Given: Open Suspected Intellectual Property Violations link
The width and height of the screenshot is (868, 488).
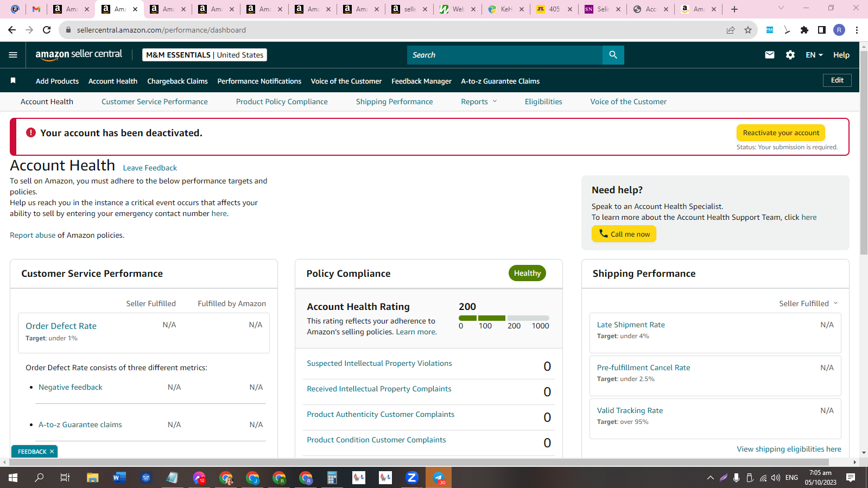Looking at the screenshot, I should pyautogui.click(x=379, y=363).
